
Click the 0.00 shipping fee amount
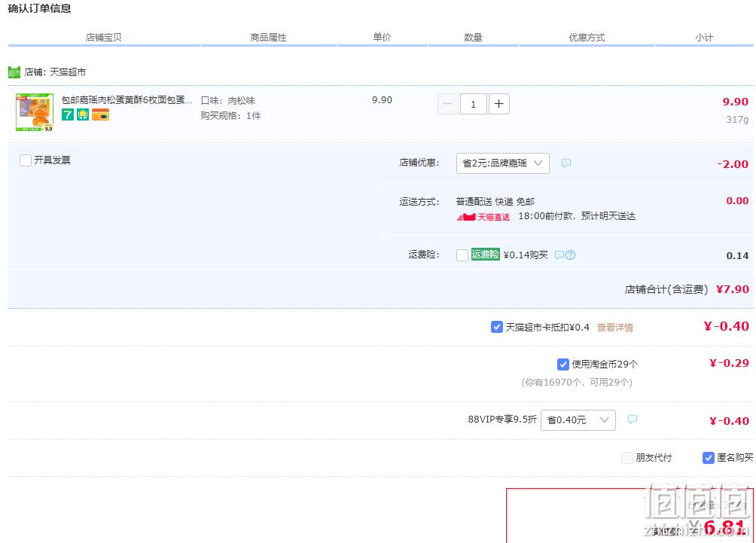point(737,200)
